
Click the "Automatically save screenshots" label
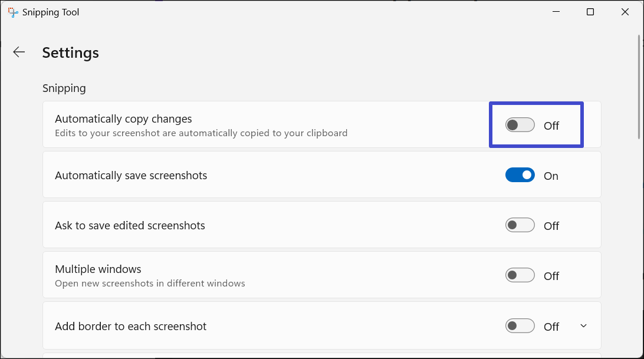point(131,175)
